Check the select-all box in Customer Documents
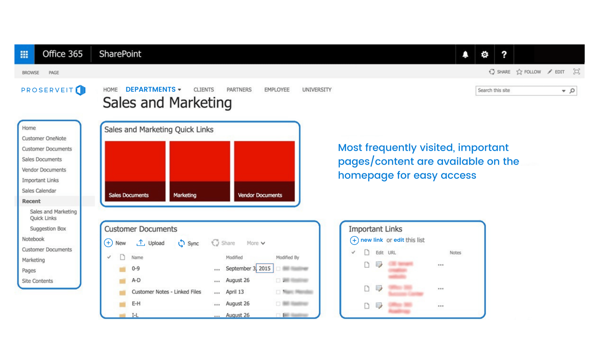 109,257
